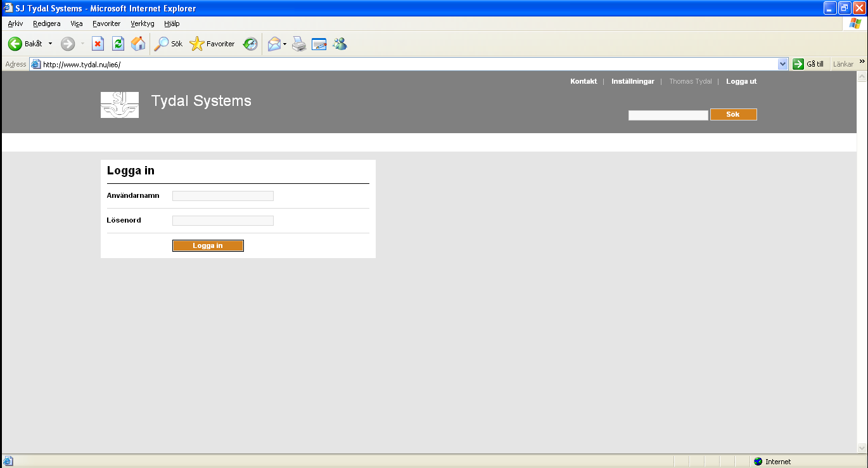868x468 pixels.
Task: Focus the Lösenord input field
Action: click(x=223, y=221)
